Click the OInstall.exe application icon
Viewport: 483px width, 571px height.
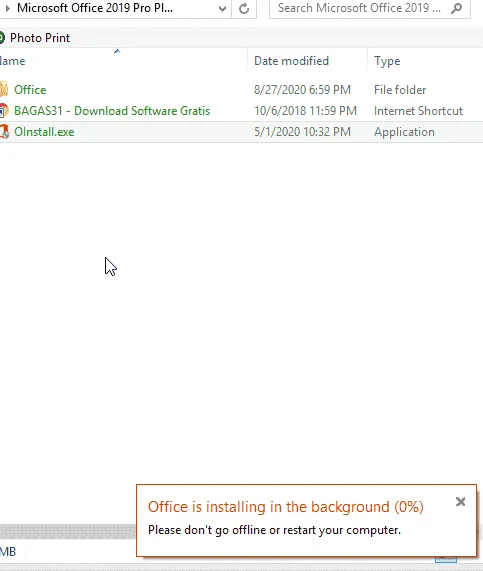[x=4, y=132]
